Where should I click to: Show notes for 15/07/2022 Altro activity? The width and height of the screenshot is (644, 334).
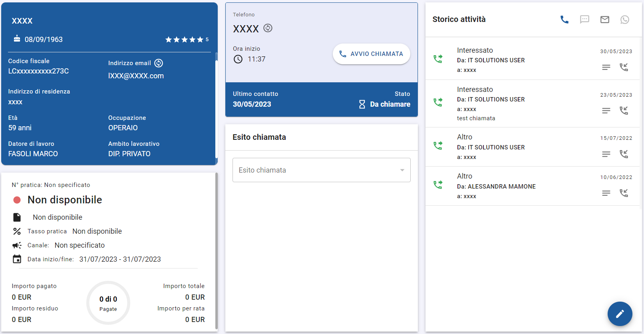pyautogui.click(x=606, y=154)
